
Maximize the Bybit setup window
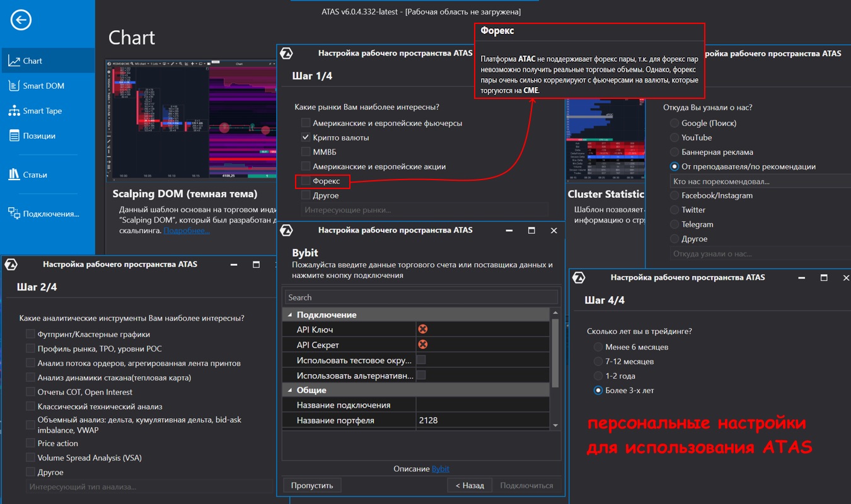pos(531,231)
